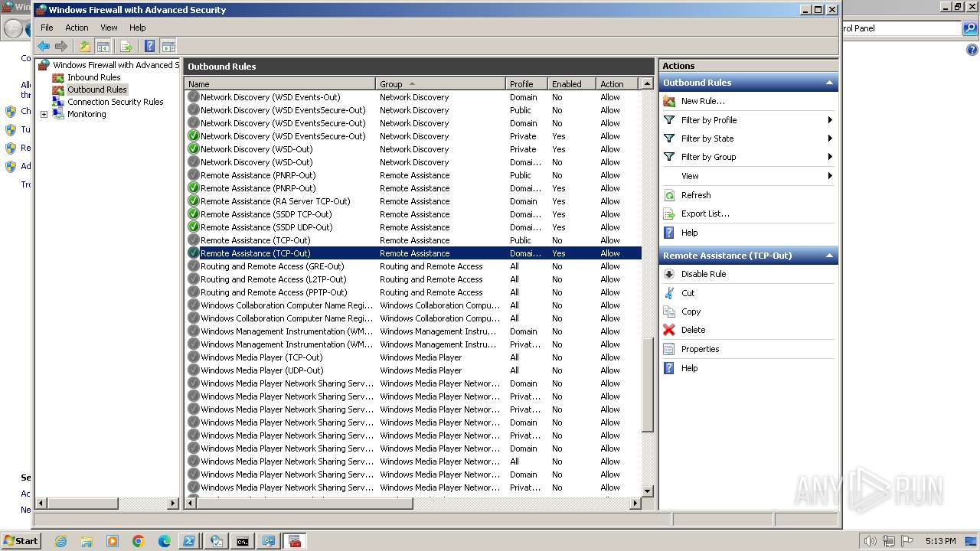980x551 pixels.
Task: Click the gray disabled icon for Windows Media Player (UDP-Out)
Action: tap(194, 370)
